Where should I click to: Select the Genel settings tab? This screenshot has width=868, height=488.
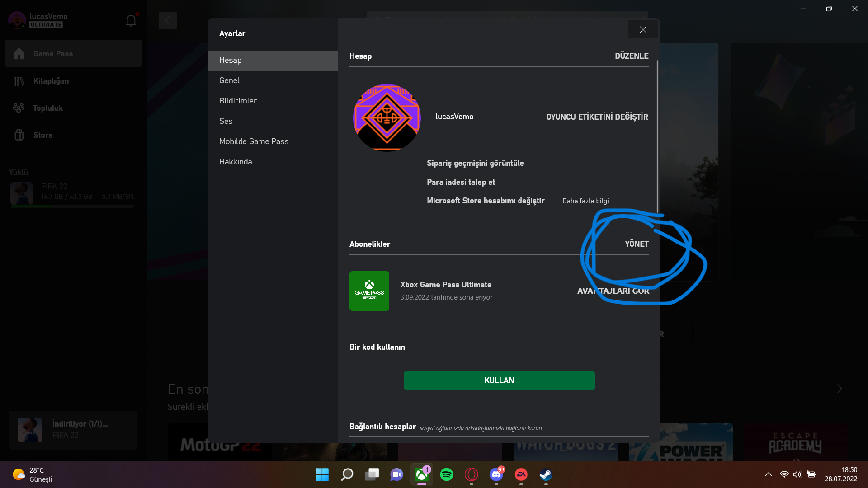click(229, 80)
